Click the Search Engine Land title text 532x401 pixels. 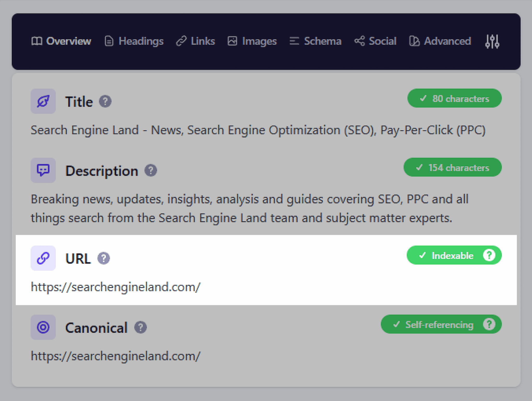(258, 130)
